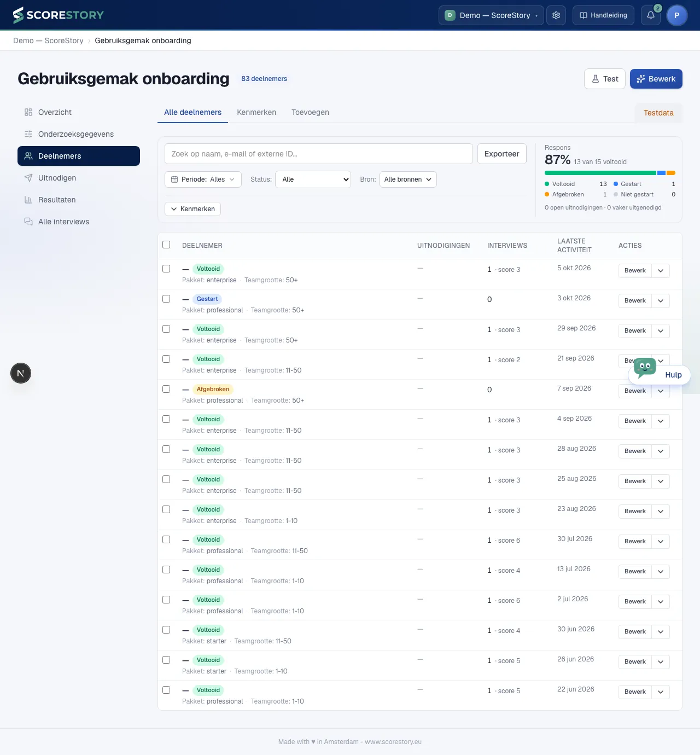Open the Status filter dropdown
This screenshot has height=755, width=700.
tap(313, 179)
